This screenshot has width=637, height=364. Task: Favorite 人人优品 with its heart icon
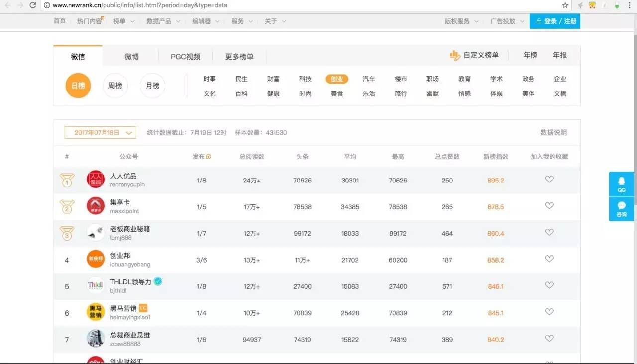click(x=549, y=179)
